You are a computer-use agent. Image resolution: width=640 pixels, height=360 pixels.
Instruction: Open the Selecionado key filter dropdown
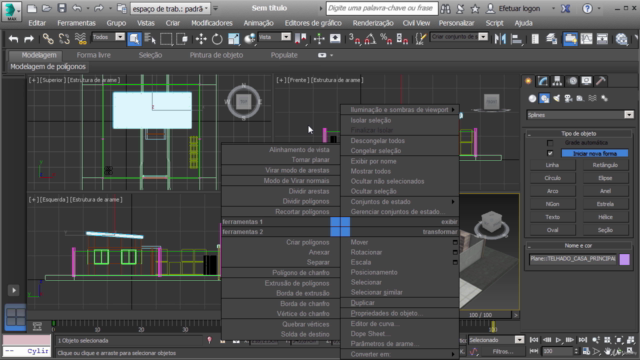pos(496,340)
